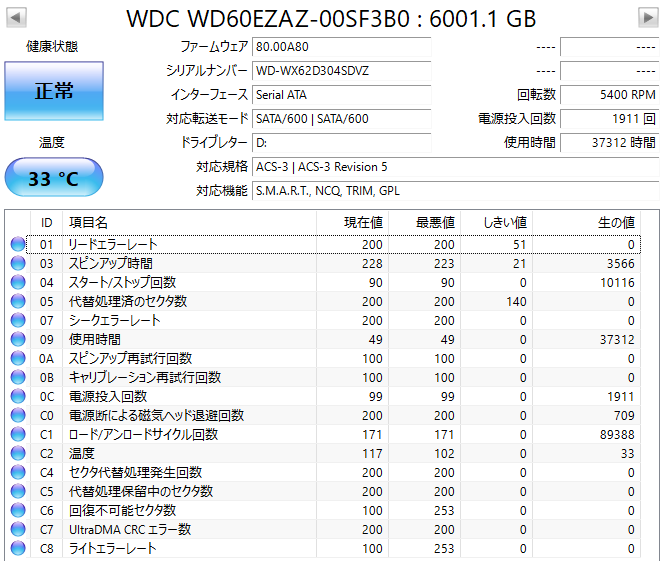Click the drive title WDC WD60EZAZ-00SF3B0
Screen dimensions: 663x561
click(x=268, y=19)
